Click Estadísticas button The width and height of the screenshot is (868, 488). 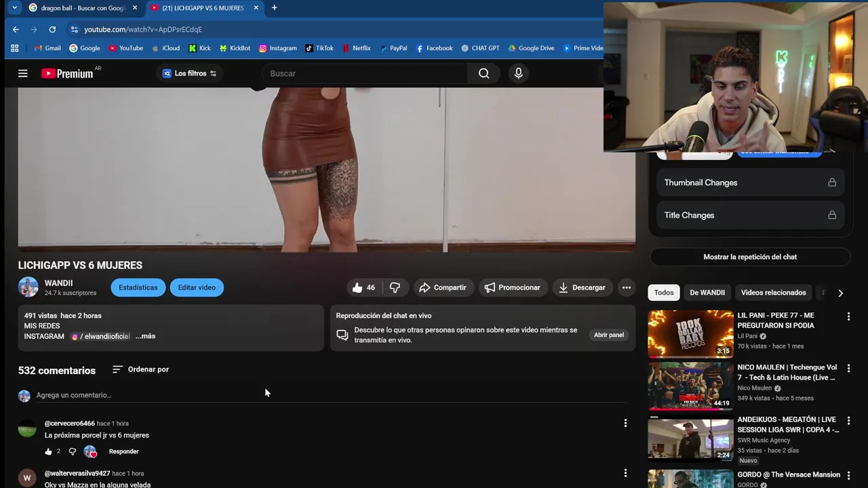[138, 287]
